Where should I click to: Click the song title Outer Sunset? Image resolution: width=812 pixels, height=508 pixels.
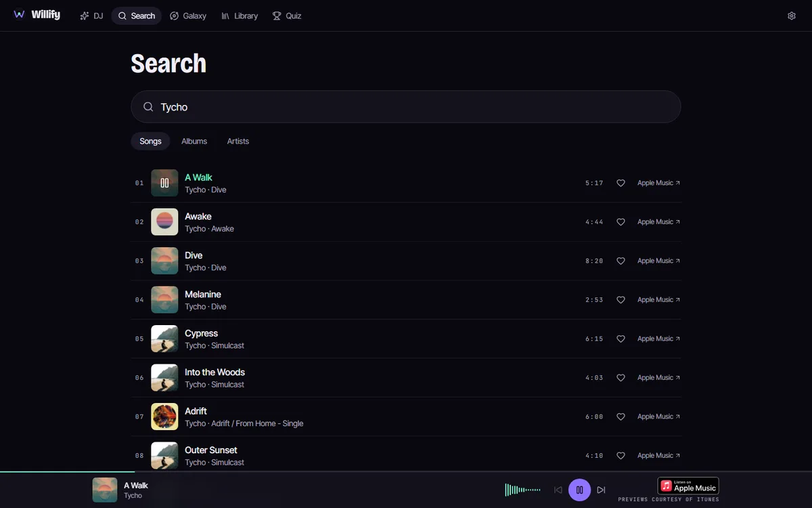(x=211, y=450)
